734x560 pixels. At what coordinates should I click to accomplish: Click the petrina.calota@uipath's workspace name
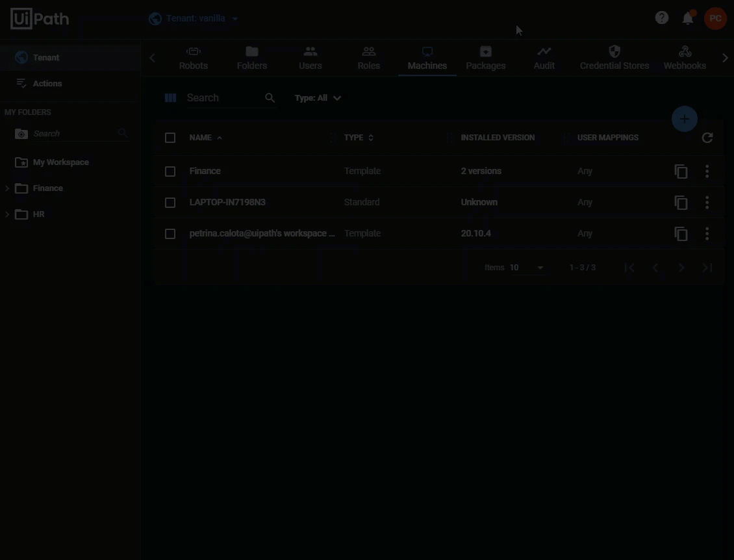[262, 233]
